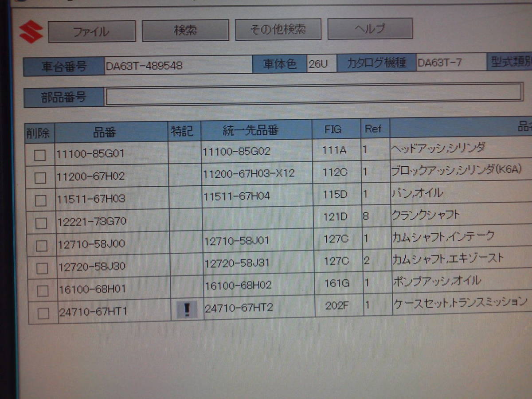Open the 検索 menu
Screen dimensions: 532x399
tap(185, 30)
